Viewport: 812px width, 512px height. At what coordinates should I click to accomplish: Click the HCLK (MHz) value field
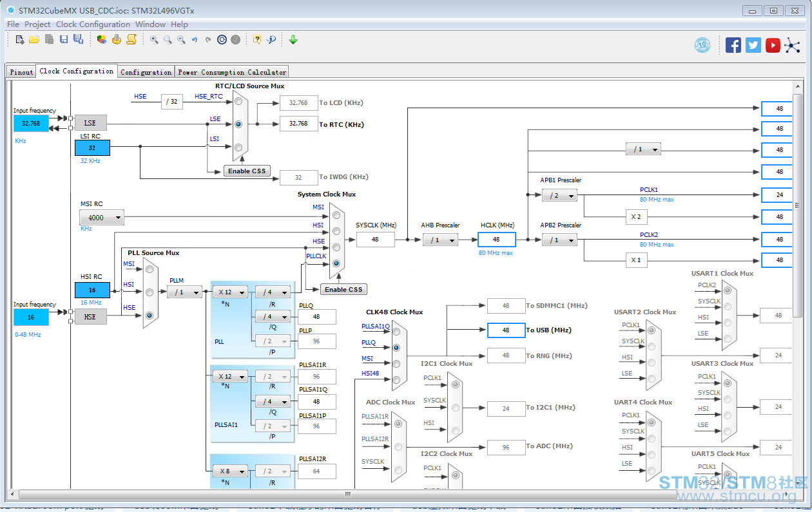[x=497, y=240]
